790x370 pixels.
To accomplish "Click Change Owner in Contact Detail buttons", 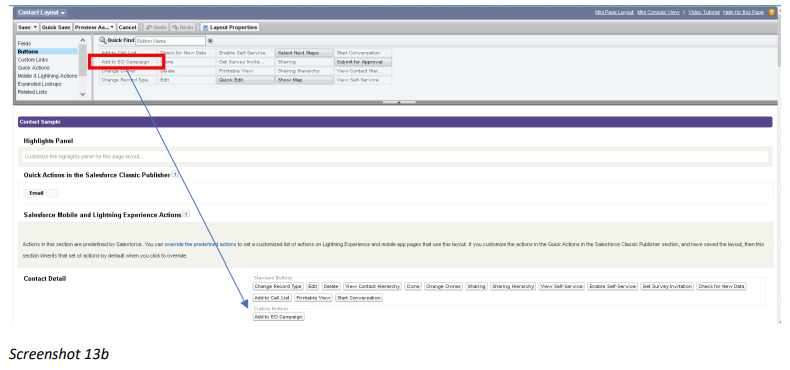I will click(x=443, y=286).
